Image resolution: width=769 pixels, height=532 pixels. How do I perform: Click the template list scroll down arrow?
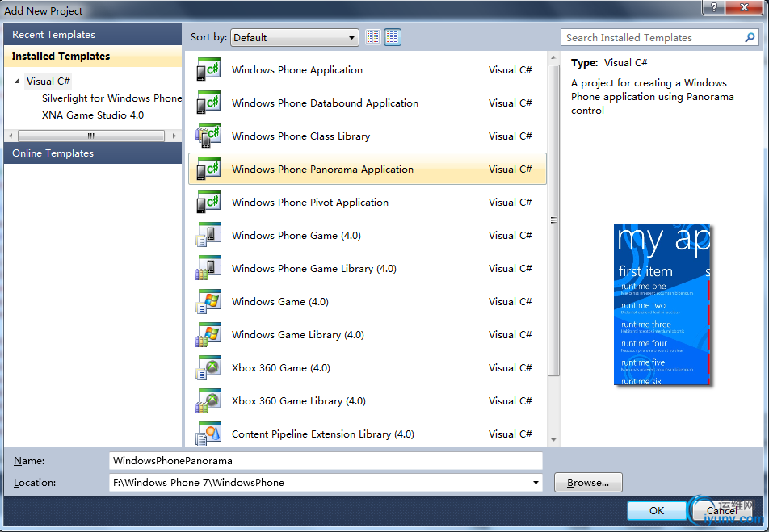(553, 439)
